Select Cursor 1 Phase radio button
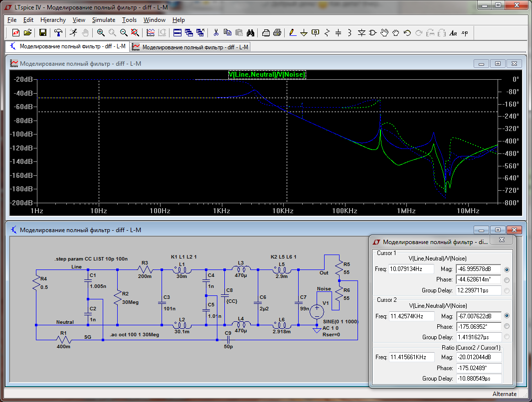 tap(507, 280)
